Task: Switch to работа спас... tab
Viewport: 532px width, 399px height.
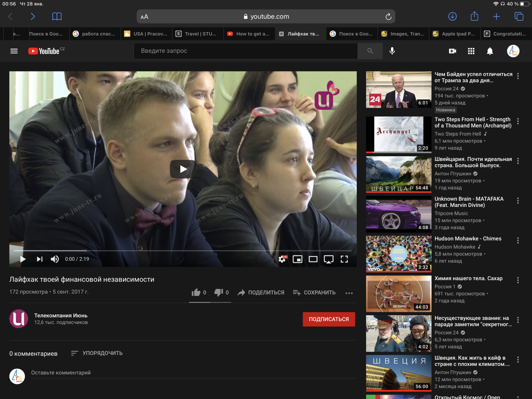Action: coord(95,34)
